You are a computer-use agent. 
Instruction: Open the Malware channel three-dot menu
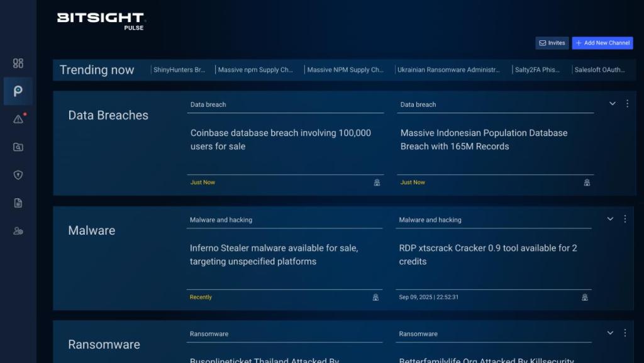625,219
